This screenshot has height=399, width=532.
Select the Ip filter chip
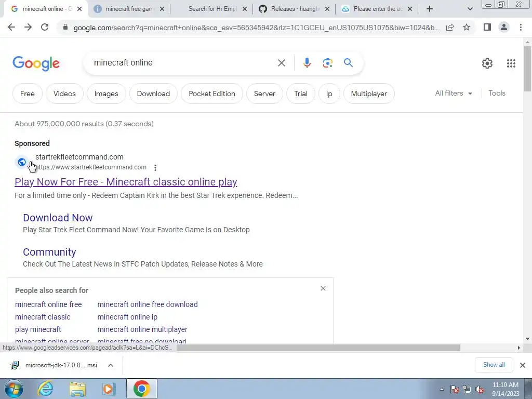(329, 94)
